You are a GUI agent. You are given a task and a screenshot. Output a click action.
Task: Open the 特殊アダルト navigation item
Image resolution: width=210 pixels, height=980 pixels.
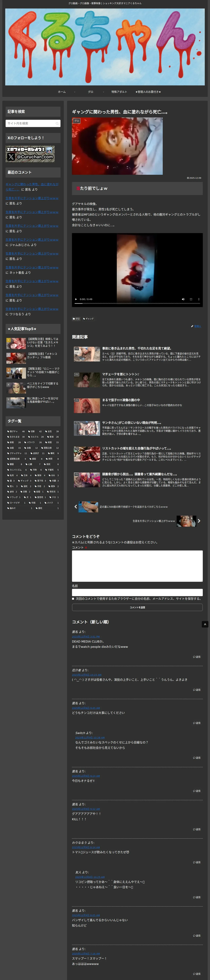point(119,92)
